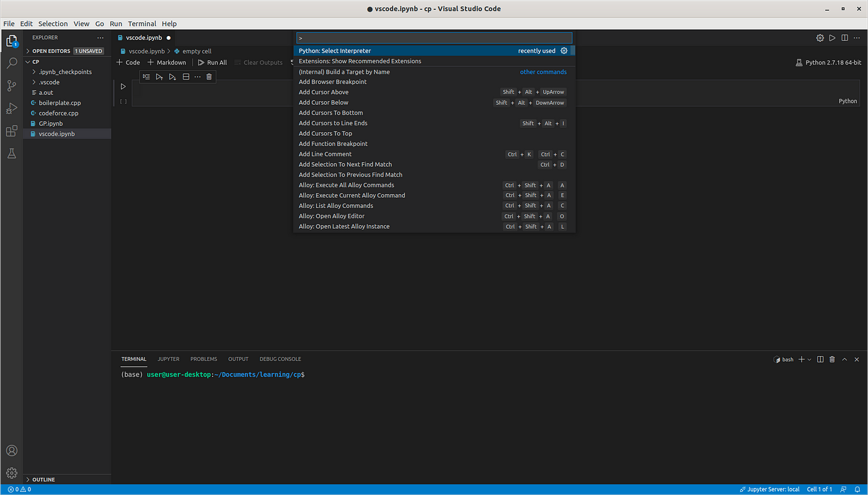Split the cell using cell toolbar icon
868x495 pixels.
(x=185, y=77)
